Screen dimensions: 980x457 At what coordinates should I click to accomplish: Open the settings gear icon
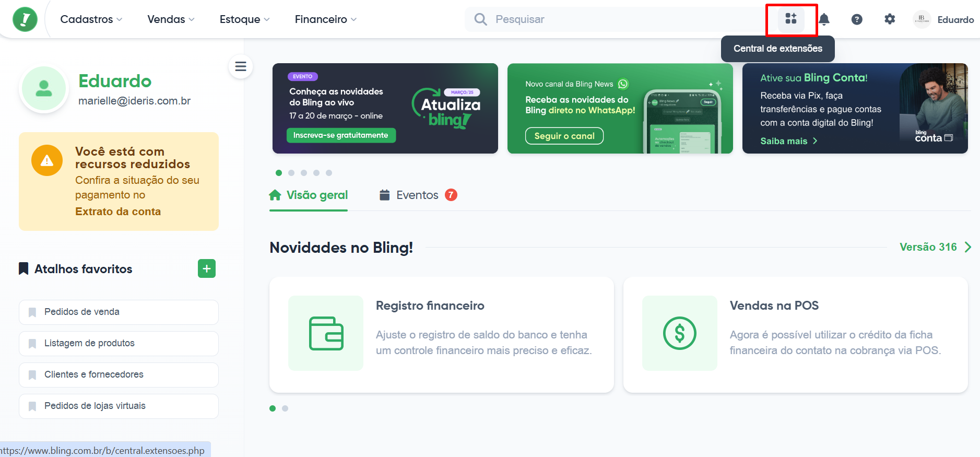click(890, 19)
